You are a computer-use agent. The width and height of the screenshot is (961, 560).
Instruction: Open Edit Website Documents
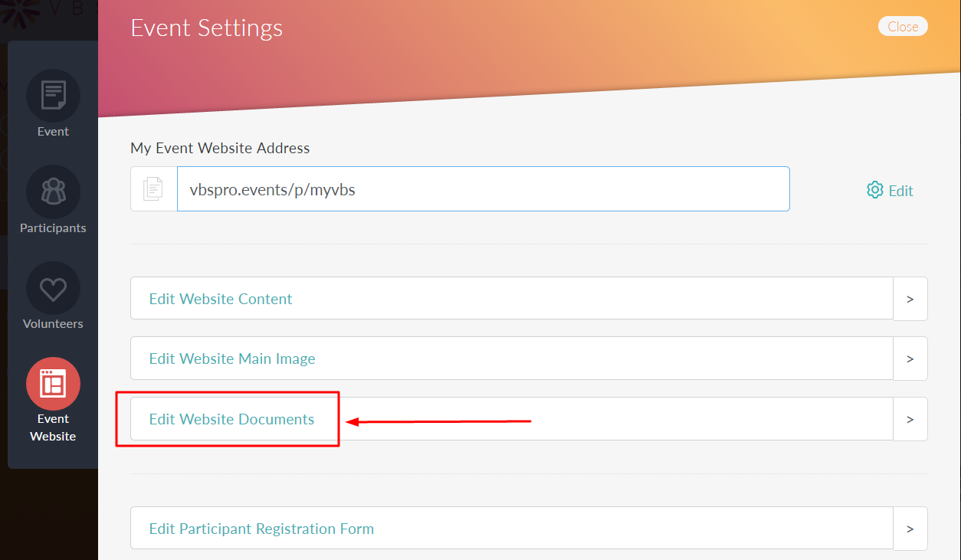pyautogui.click(x=512, y=419)
